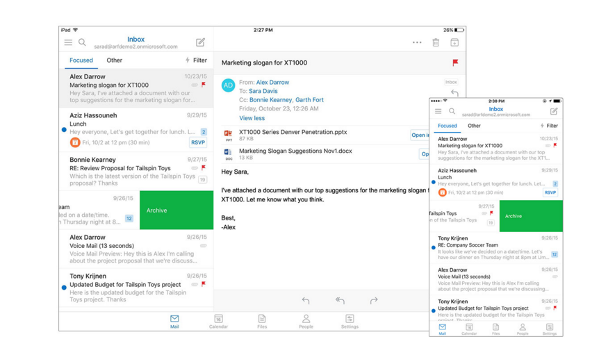The height and width of the screenshot is (364, 615).
Task: Toggle flag on iPhone Updated Budget row
Action: tap(555, 308)
